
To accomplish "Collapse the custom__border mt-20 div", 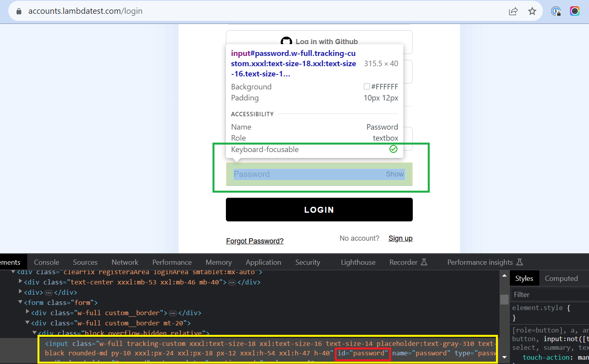I will point(27,323).
